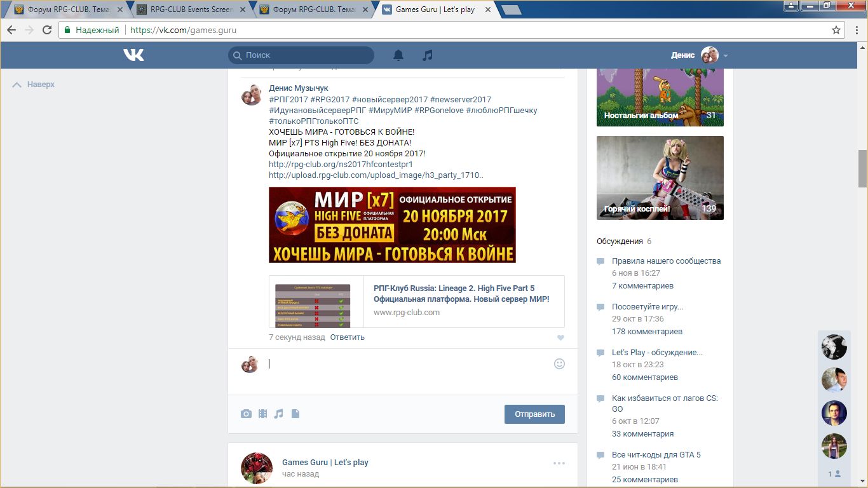The height and width of the screenshot is (488, 868).
Task: Click the Games Guru community avatar
Action: 257,468
